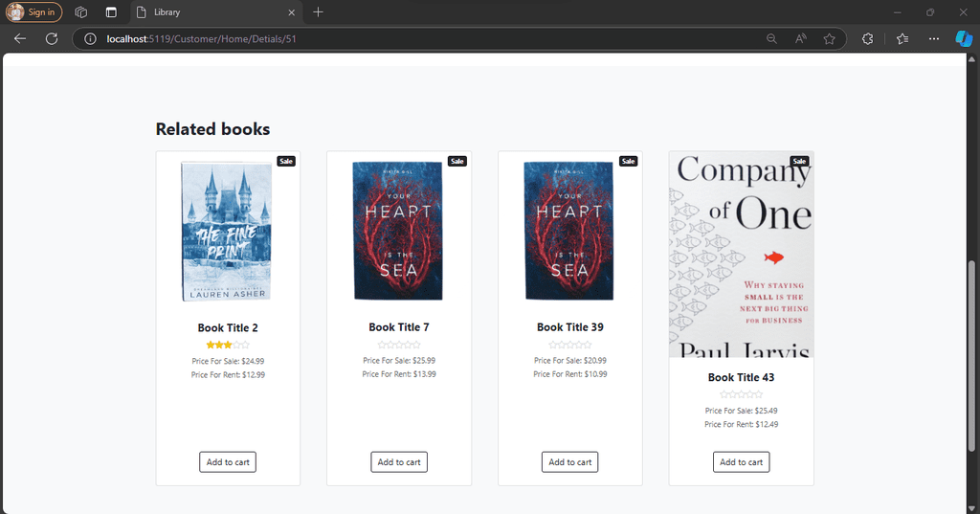Click the Book Title 39 heading
The image size is (980, 514).
pos(570,327)
